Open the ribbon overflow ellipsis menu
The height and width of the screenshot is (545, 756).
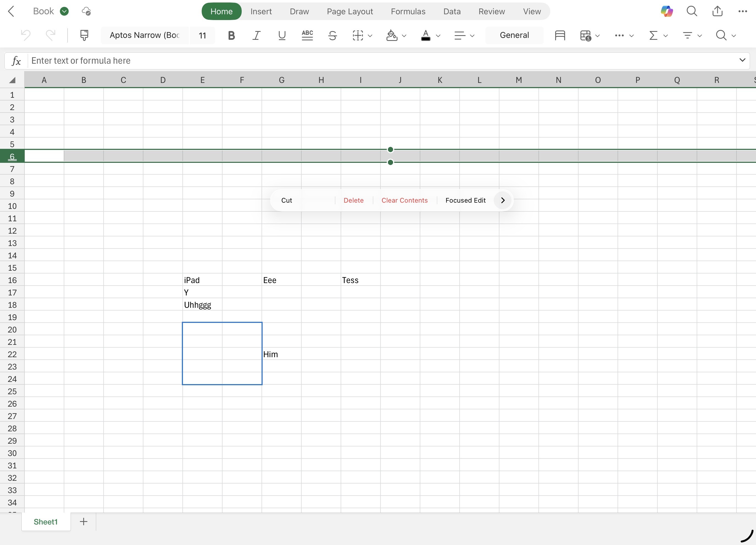pos(619,35)
